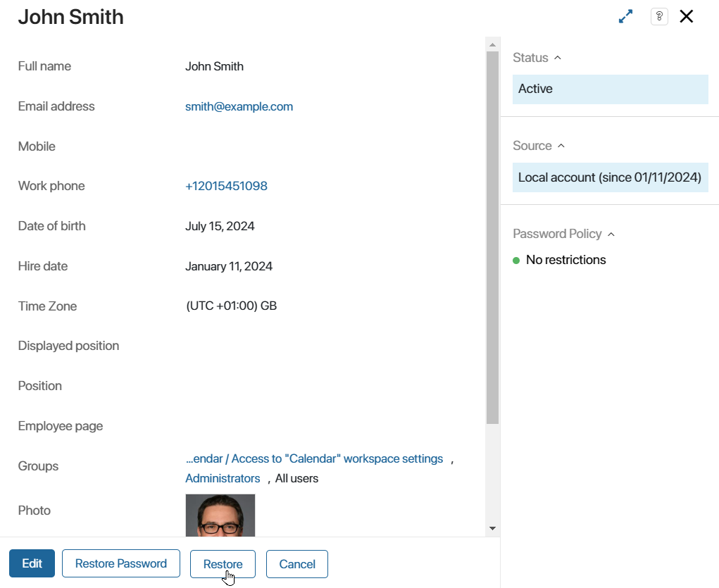Collapse the Status section

pyautogui.click(x=558, y=58)
